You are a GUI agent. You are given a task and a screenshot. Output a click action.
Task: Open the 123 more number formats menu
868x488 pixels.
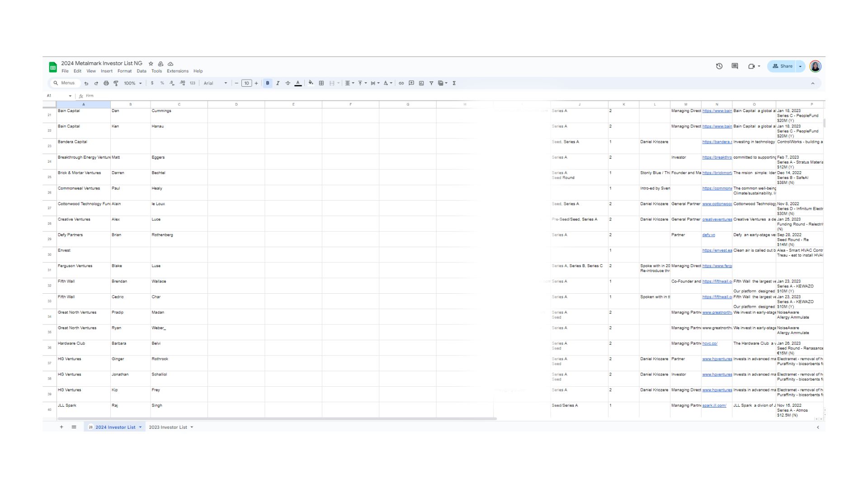pos(193,83)
